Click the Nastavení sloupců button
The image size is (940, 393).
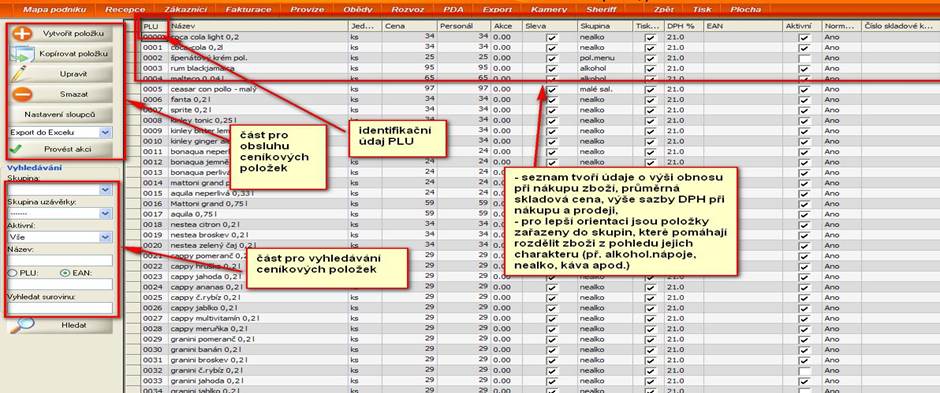[59, 114]
